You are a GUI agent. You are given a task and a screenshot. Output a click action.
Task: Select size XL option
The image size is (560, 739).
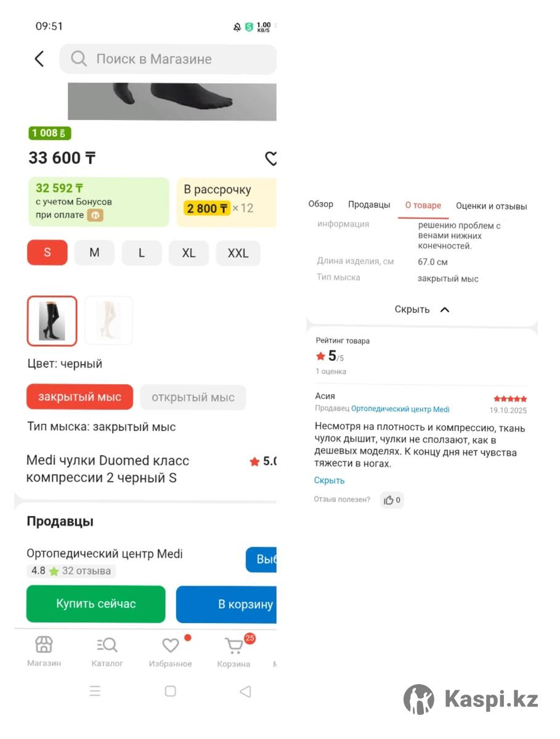(x=189, y=253)
